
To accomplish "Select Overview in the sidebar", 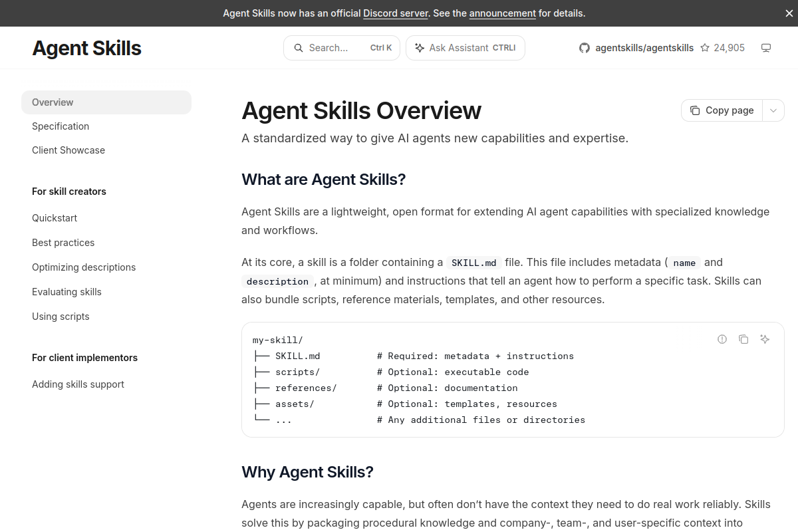I will [106, 102].
